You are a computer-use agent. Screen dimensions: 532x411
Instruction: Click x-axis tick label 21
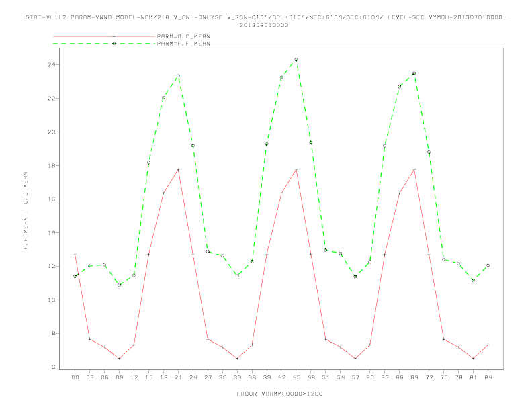(178, 377)
